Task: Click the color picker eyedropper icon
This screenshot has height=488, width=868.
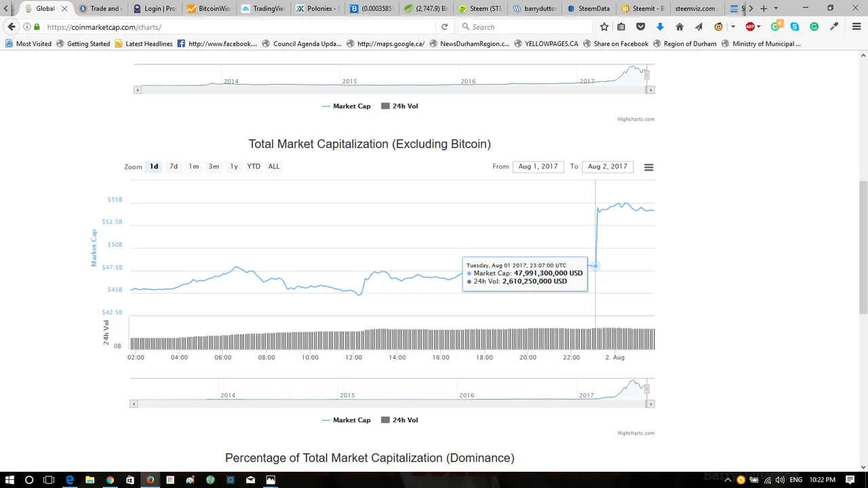Action: [x=834, y=27]
